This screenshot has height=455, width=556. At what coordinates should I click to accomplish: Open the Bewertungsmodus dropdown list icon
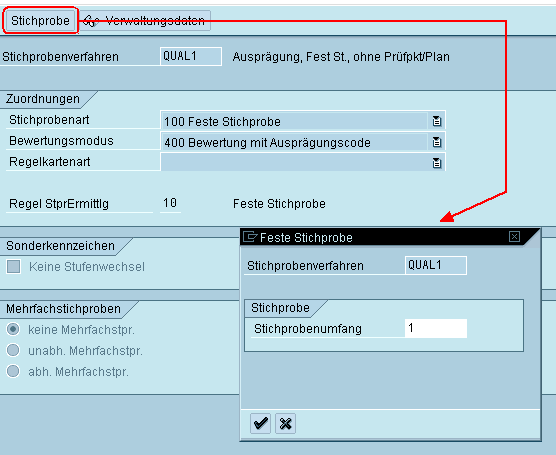(x=437, y=142)
